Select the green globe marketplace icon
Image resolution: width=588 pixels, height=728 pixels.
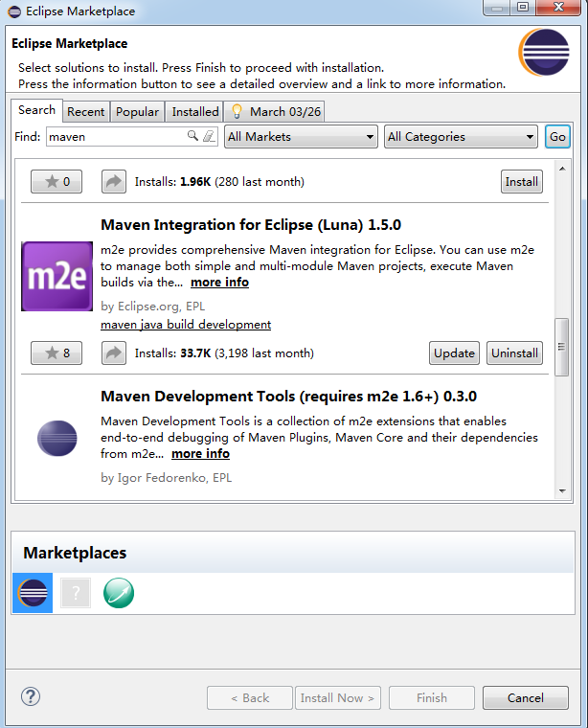coord(119,593)
